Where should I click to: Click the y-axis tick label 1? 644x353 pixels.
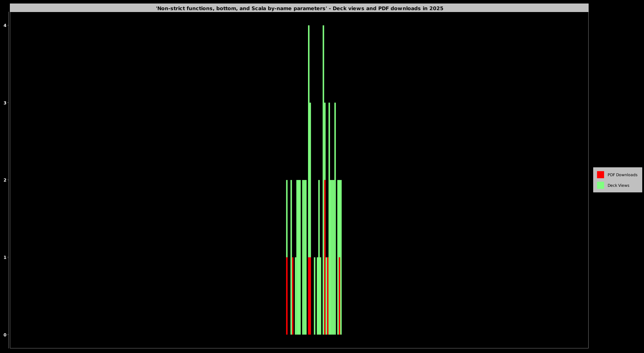tap(5, 257)
